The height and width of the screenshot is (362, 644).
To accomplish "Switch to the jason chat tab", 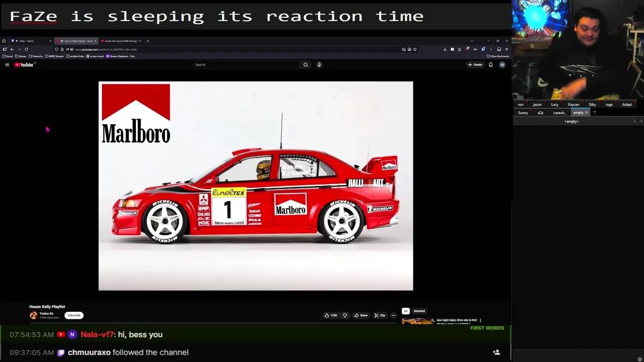I will pos(537,105).
